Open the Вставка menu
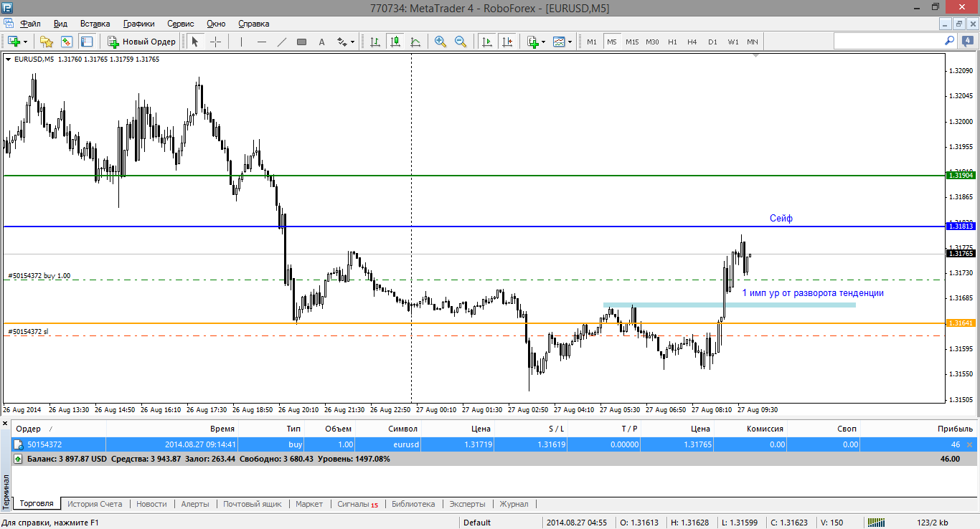The height and width of the screenshot is (529, 980). pos(95,24)
